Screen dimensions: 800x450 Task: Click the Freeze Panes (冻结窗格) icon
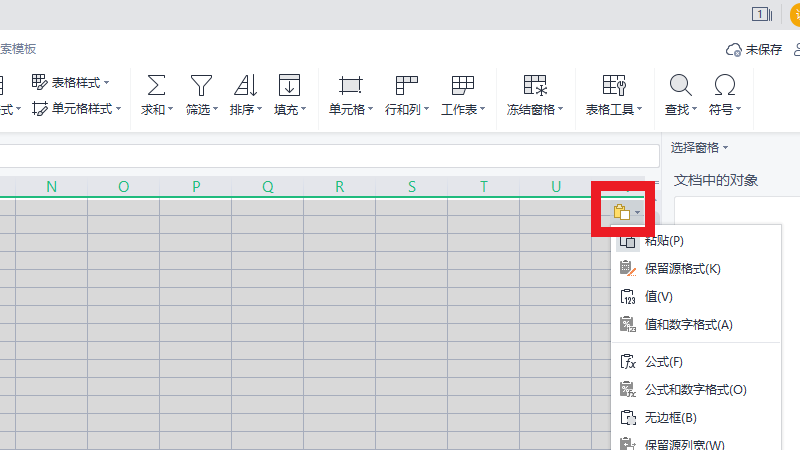535,85
